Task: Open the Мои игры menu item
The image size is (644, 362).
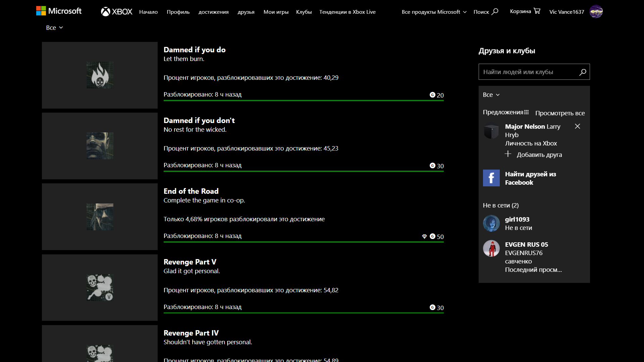Action: tap(276, 12)
